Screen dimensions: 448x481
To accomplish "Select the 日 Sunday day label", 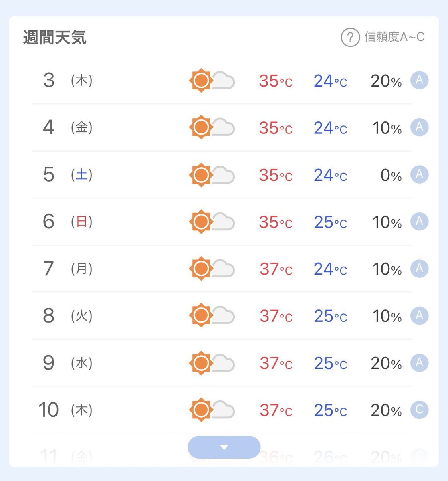I will pos(82,221).
